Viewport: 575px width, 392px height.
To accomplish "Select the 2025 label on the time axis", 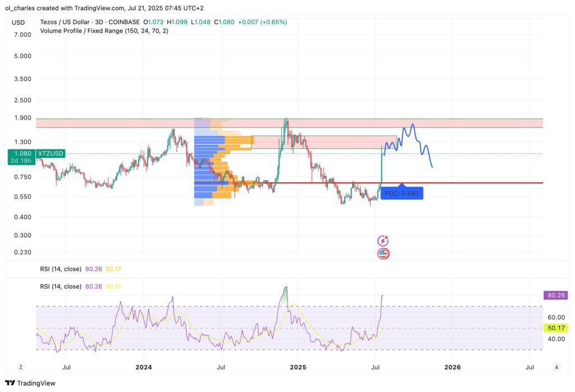I will coord(298,367).
